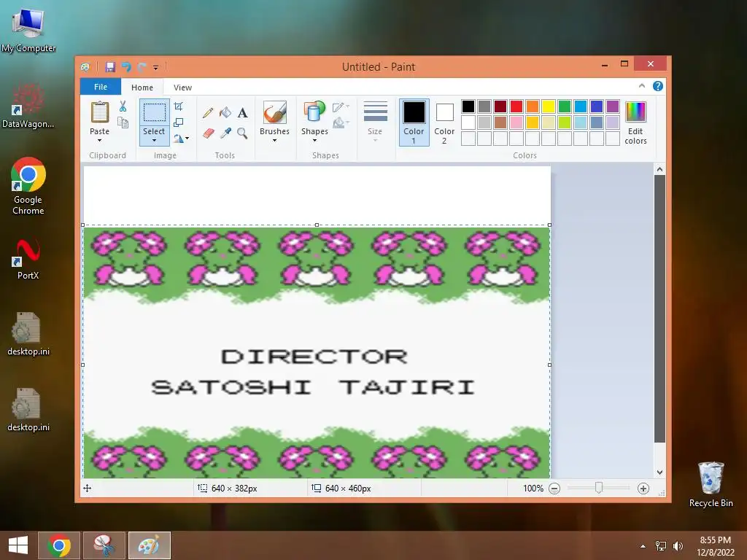Open My Computer desktop icon

[x=28, y=31]
